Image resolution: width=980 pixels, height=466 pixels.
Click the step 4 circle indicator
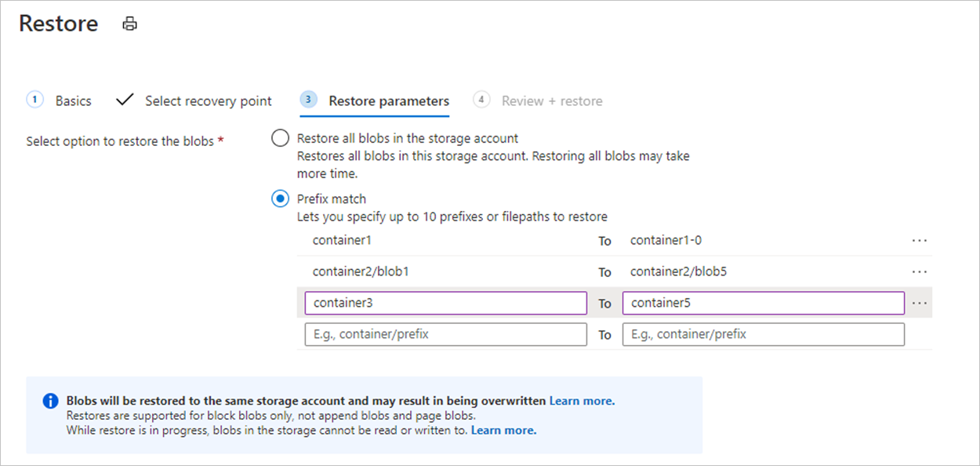[x=481, y=100]
